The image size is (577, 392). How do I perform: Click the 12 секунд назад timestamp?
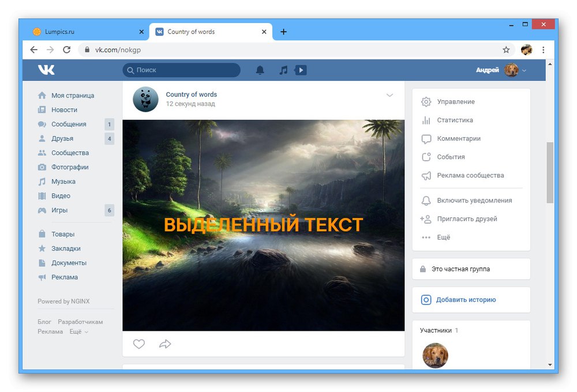pyautogui.click(x=190, y=104)
